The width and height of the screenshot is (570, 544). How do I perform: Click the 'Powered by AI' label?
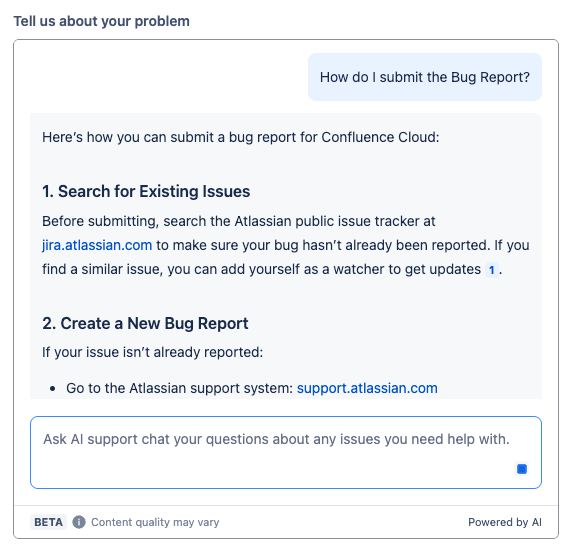505,522
